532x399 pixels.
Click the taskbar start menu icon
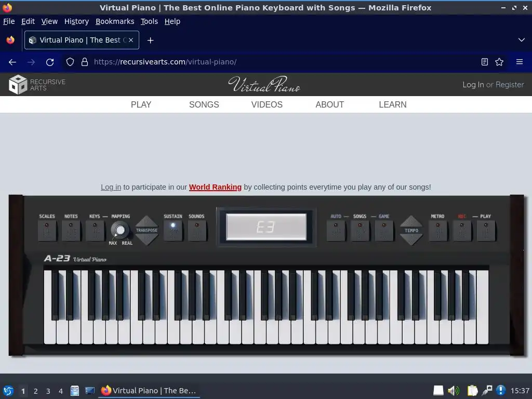[x=8, y=391]
